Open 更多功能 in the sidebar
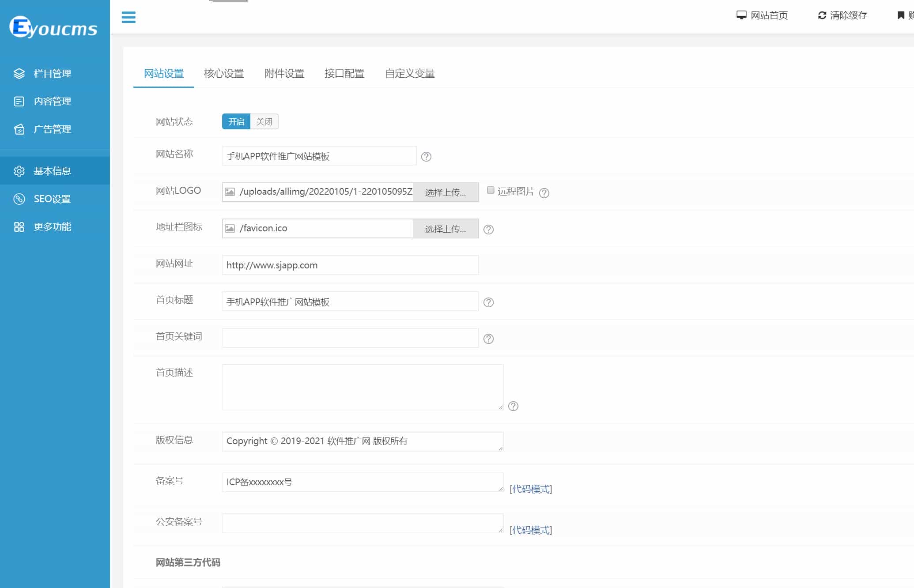Screen dimensions: 914x588 [52, 227]
